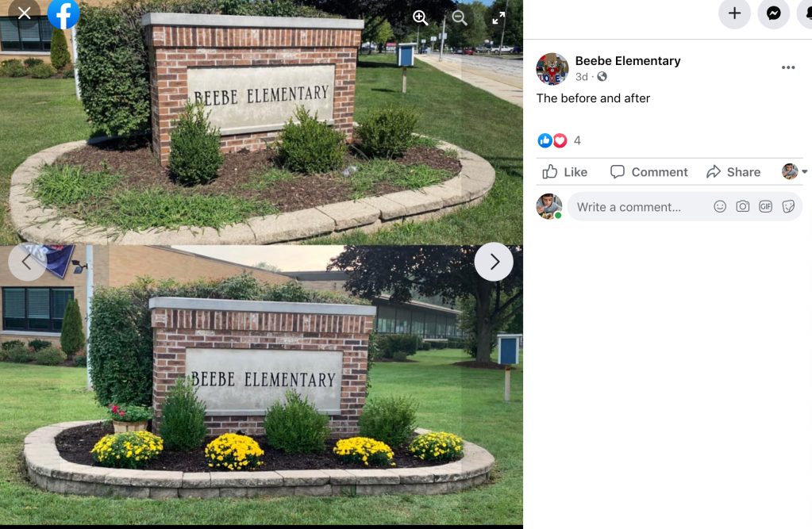The width and height of the screenshot is (812, 529).
Task: Share this post
Action: point(733,172)
